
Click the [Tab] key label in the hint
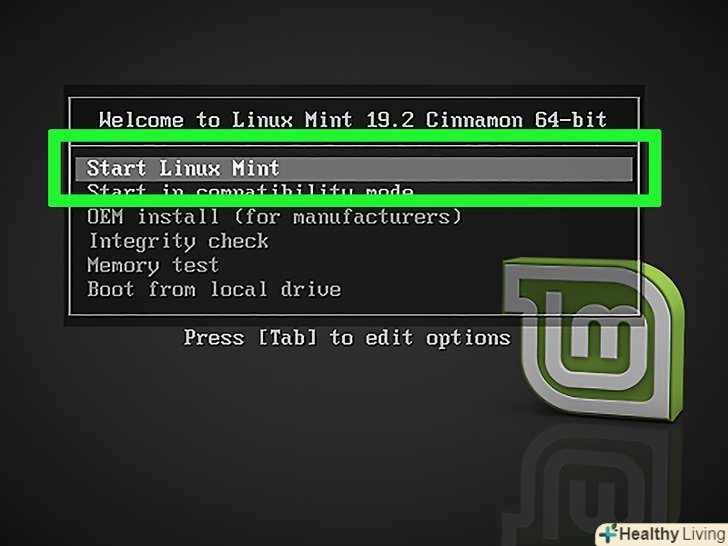coord(287,338)
